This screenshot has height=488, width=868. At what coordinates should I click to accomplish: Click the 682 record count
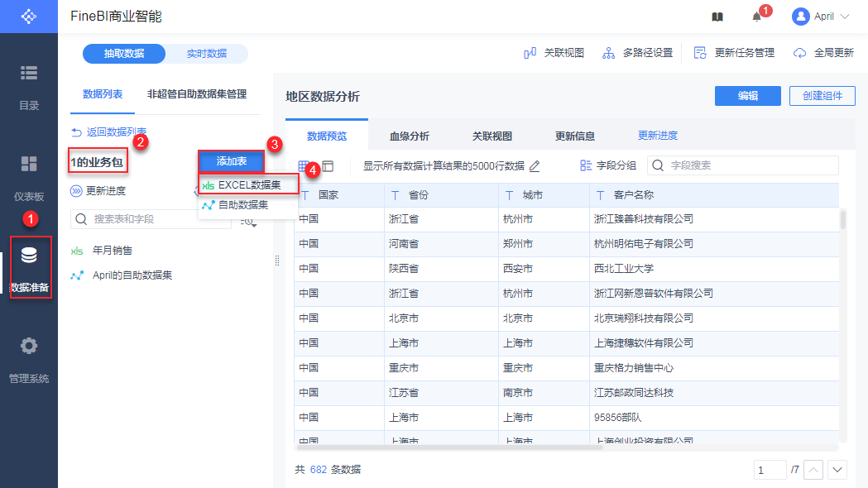click(319, 470)
